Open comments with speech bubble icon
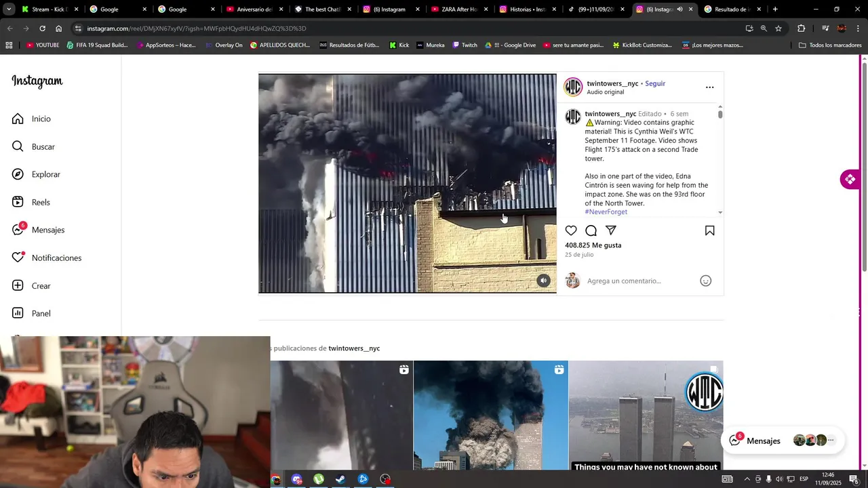Viewport: 868px width, 488px height. point(591,230)
